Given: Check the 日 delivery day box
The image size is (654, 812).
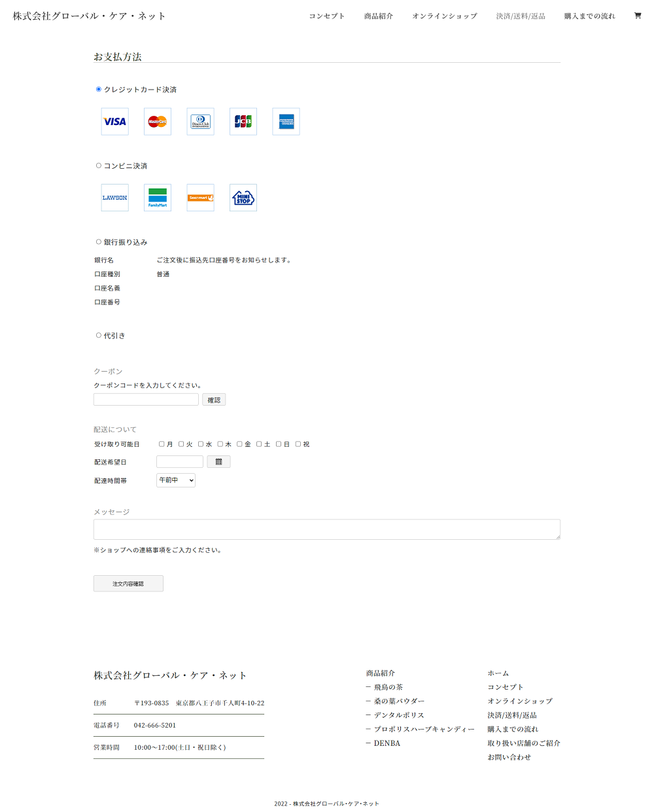Looking at the screenshot, I should [279, 444].
